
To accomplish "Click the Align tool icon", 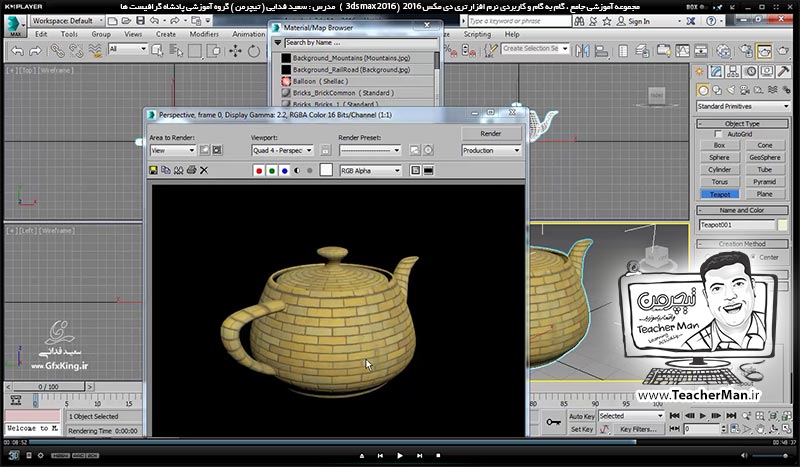I will (602, 50).
